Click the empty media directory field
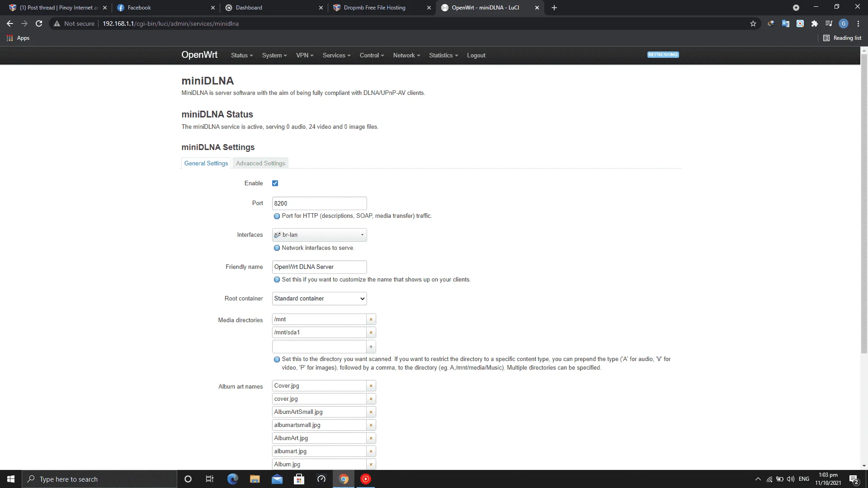 point(319,347)
